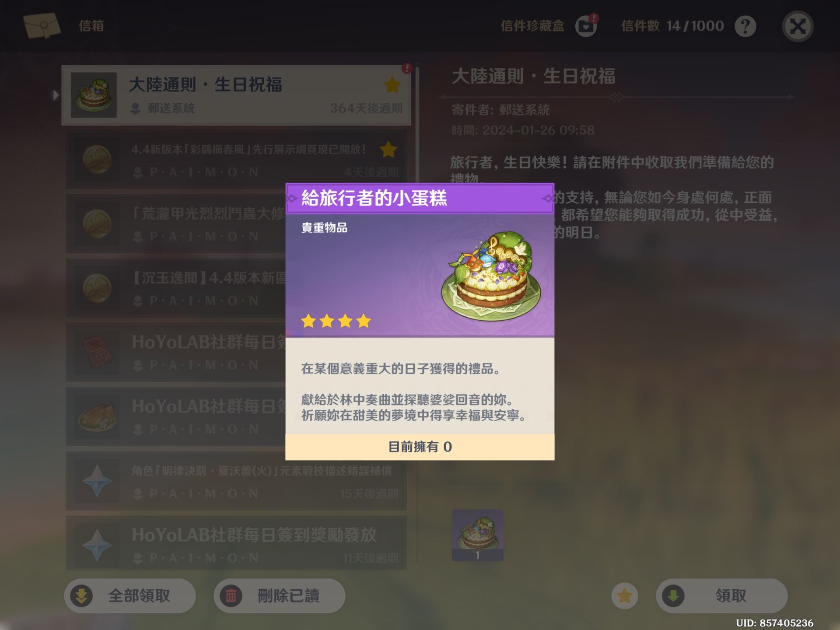Click the roast chicken icon on HoYoLAB mail
The height and width of the screenshot is (630, 840).
[x=97, y=417]
